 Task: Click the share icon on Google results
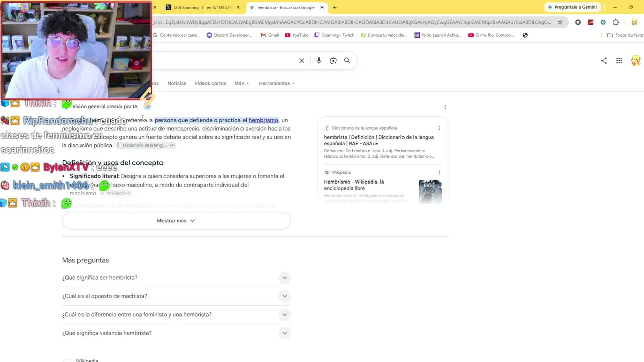pyautogui.click(x=604, y=61)
